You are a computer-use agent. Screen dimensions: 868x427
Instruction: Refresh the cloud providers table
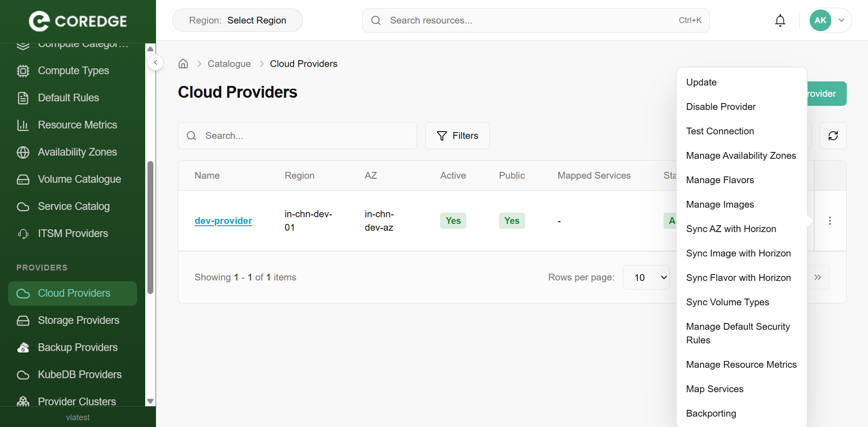833,136
